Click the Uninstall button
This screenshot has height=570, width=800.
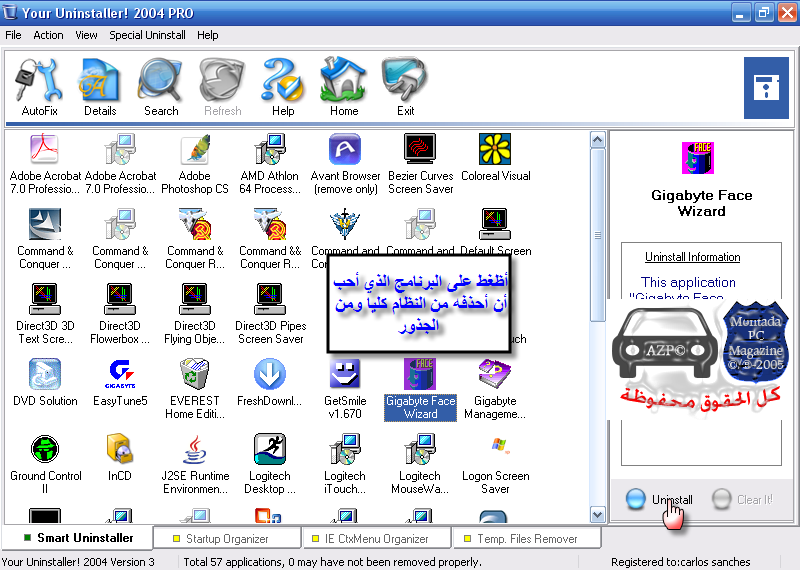(661, 499)
